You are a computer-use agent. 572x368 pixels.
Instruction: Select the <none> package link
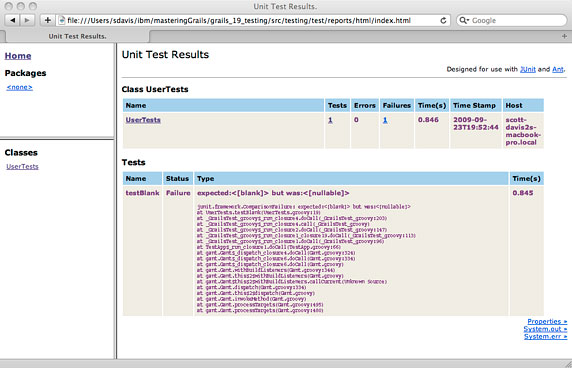(x=19, y=87)
